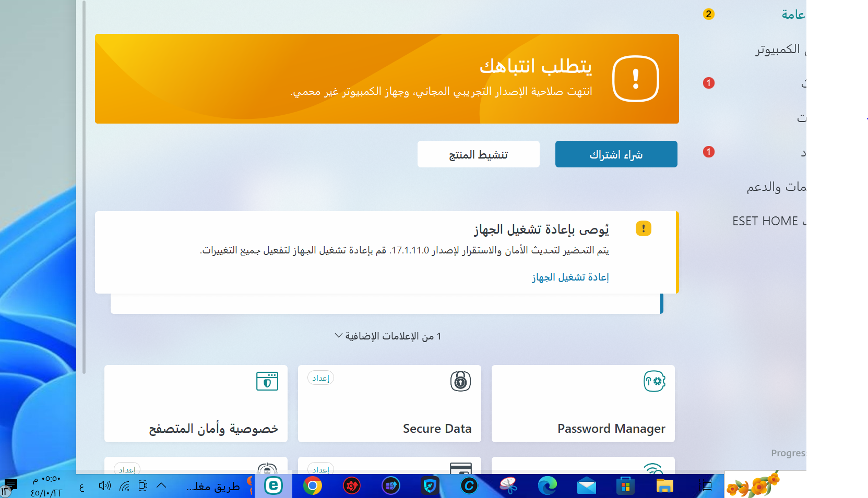868x498 pixels.
Task: Open notification center speech bubble icon
Action: coord(9,487)
